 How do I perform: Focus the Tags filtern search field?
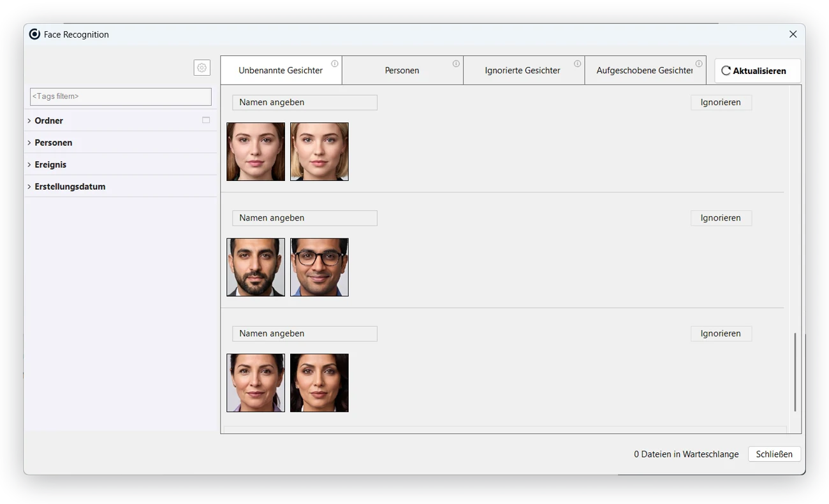point(121,97)
